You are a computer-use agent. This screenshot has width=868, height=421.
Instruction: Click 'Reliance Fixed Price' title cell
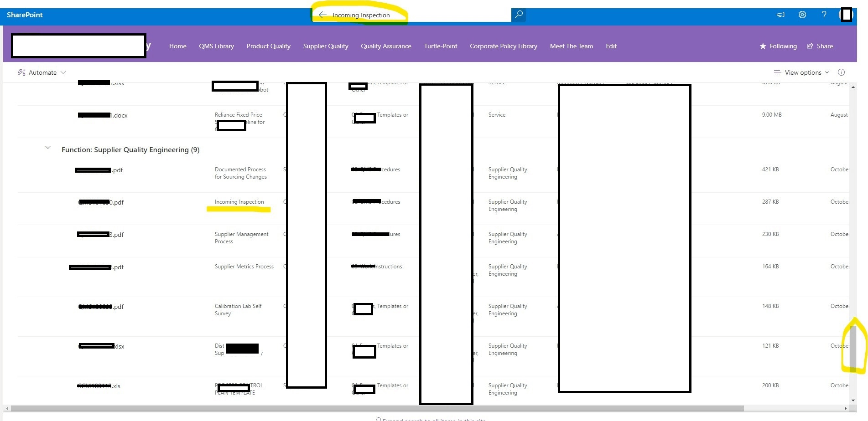pyautogui.click(x=239, y=115)
